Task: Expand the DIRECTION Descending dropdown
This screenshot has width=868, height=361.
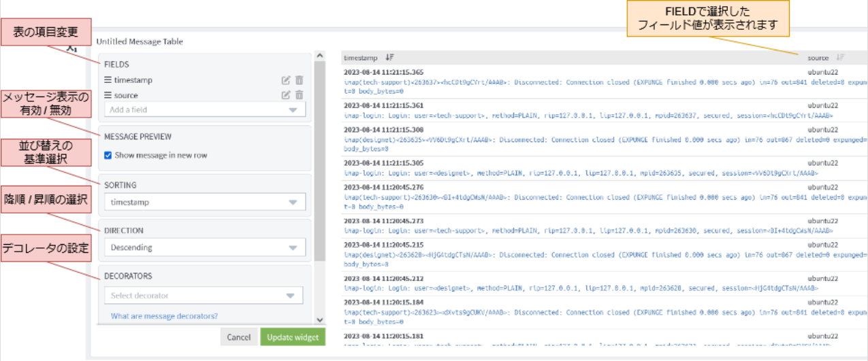Action: pos(204,247)
